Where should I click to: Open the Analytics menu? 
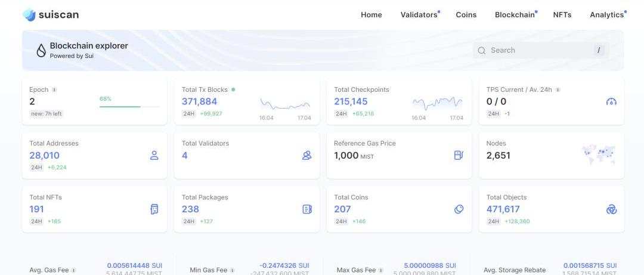point(606,15)
